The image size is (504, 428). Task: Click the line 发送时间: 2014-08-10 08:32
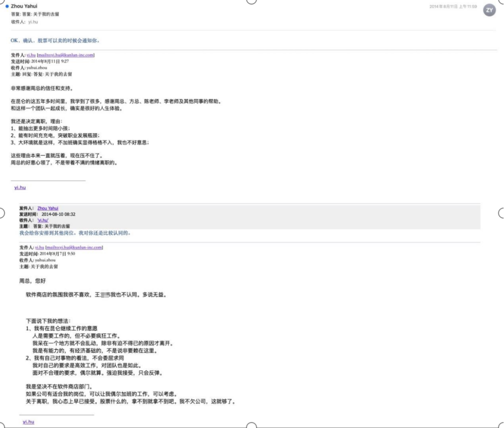pos(48,214)
